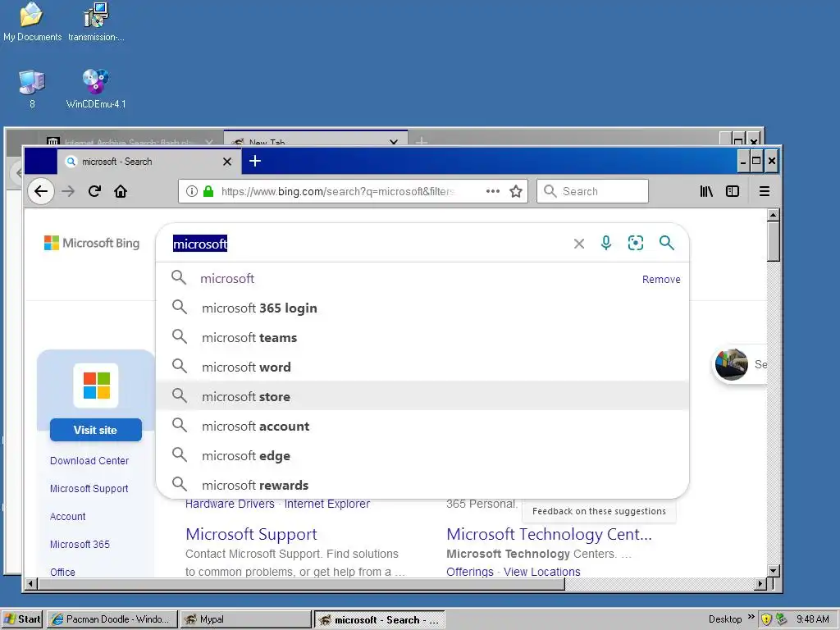Click 'Offerings' link
Image resolution: width=840 pixels, height=630 pixels.
tap(470, 572)
